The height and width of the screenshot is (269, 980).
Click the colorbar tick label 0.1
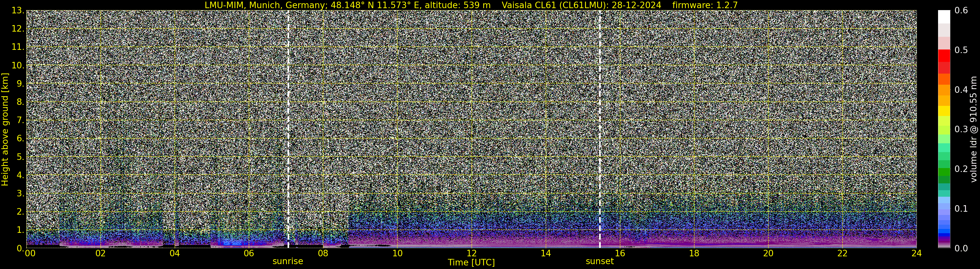pos(961,209)
